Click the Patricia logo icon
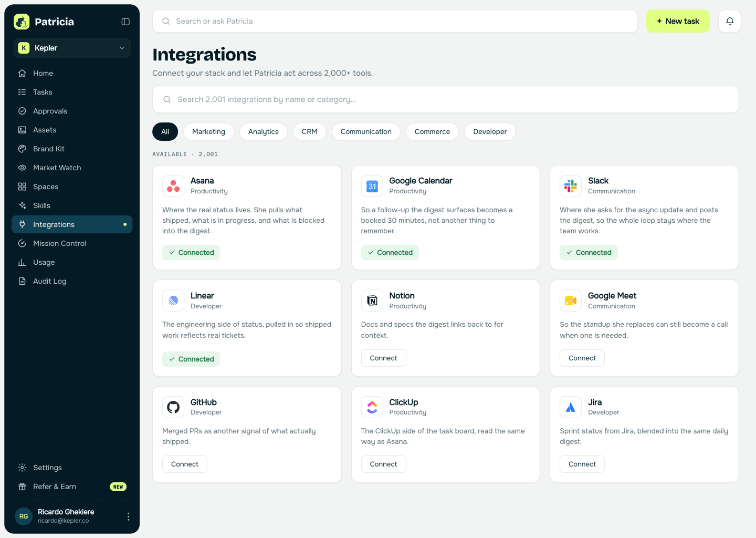 click(22, 22)
